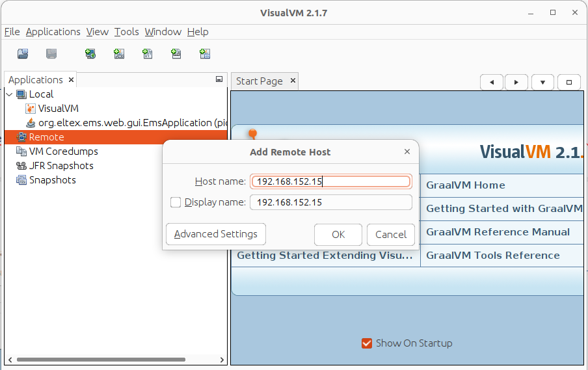Click the Remote node network icon
Screen dimensions: 588x370
click(21, 137)
